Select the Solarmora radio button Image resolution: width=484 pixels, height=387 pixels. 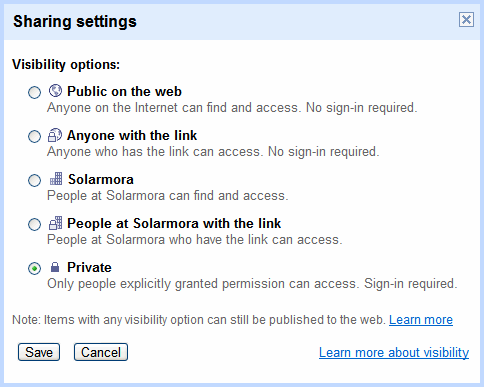[x=34, y=180]
